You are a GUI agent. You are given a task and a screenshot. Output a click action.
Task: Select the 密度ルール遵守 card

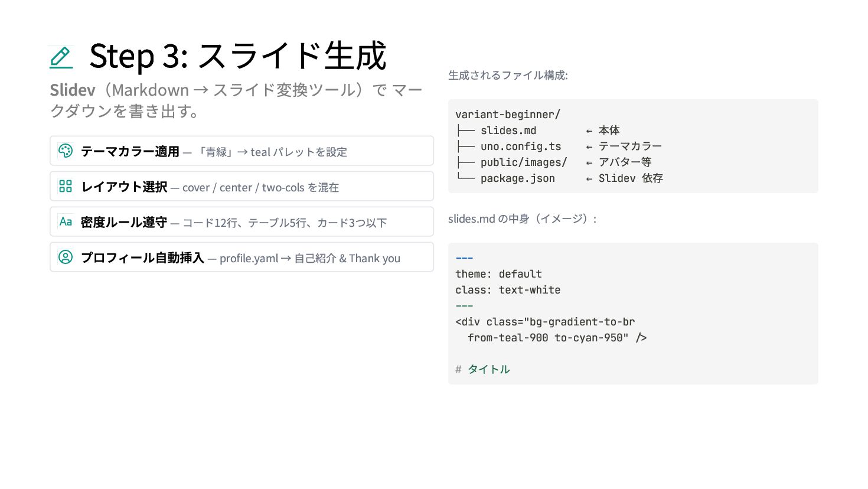[242, 221]
